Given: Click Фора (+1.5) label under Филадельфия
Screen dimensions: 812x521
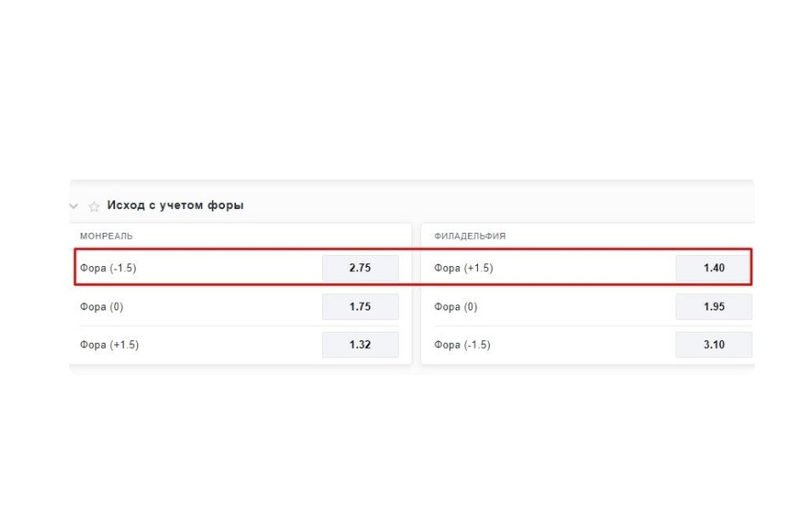Looking at the screenshot, I should pyautogui.click(x=464, y=268).
